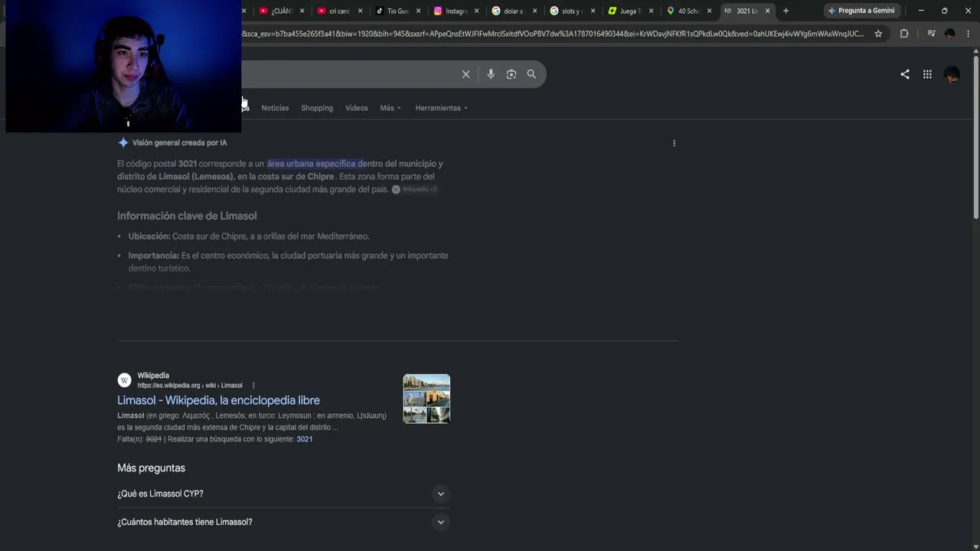Close the Instagram tab

pos(476,11)
